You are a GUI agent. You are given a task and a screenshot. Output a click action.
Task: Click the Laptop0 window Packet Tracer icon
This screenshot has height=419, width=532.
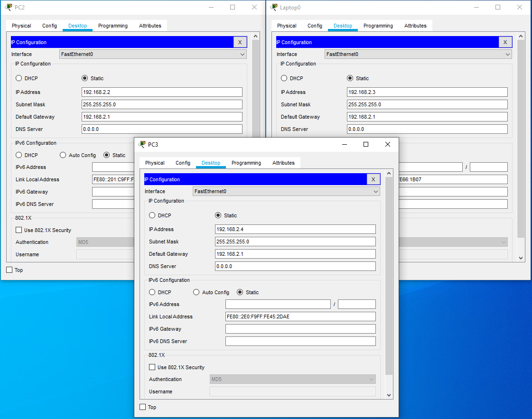pos(274,7)
